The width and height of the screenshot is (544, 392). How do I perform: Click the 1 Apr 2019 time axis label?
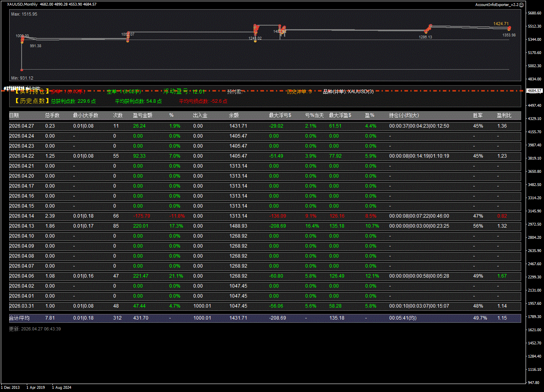pos(36,387)
